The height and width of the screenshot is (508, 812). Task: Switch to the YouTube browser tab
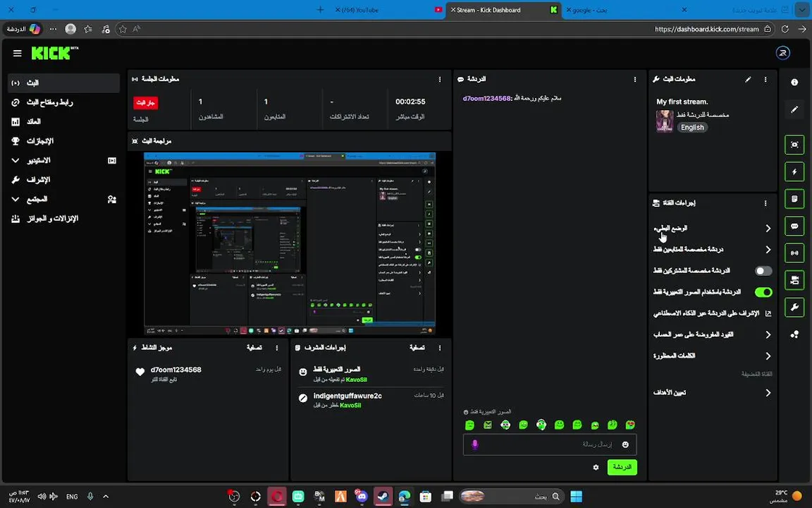(388, 10)
